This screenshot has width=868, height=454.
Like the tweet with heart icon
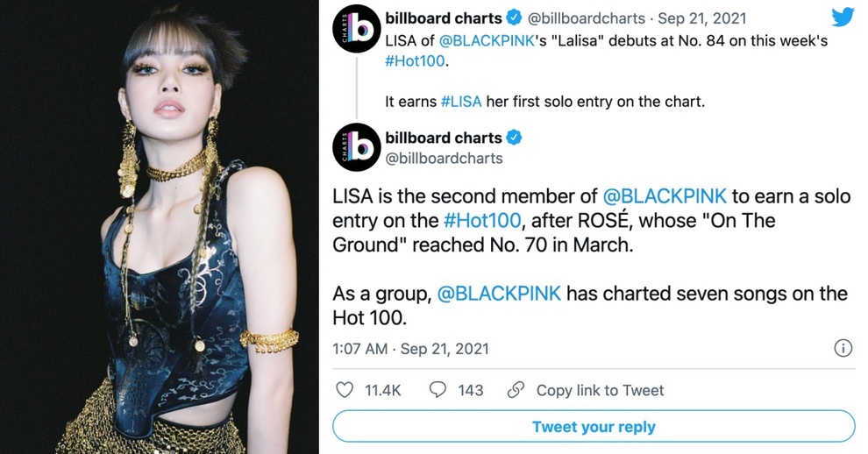click(345, 390)
